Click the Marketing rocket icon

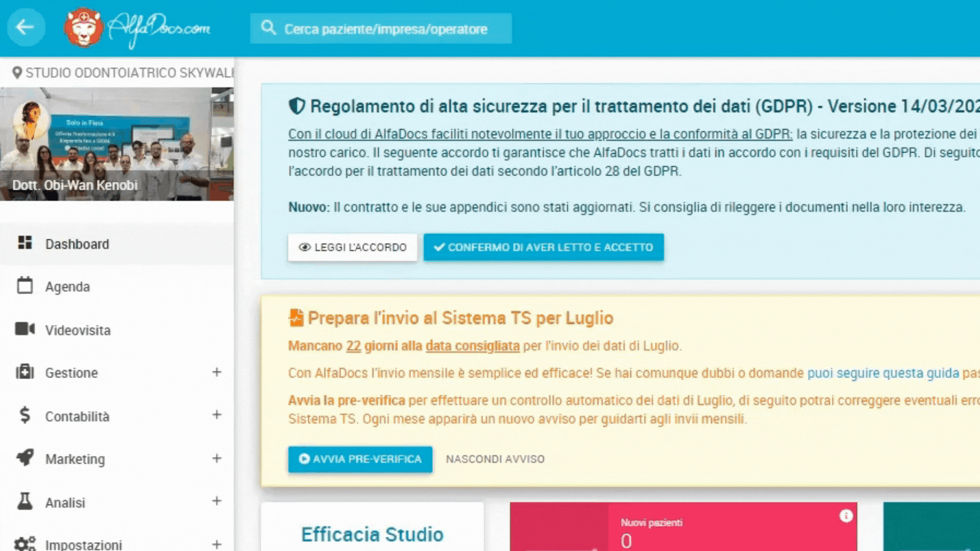[25, 458]
